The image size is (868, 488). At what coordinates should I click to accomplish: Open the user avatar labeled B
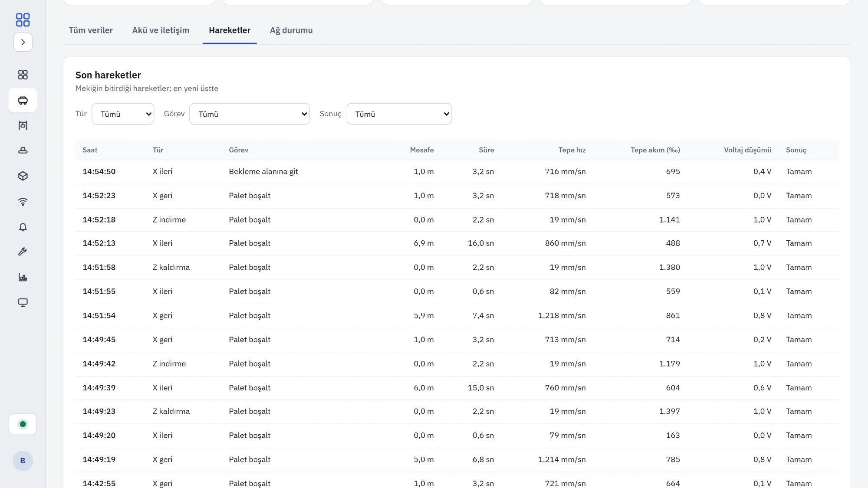click(x=23, y=461)
